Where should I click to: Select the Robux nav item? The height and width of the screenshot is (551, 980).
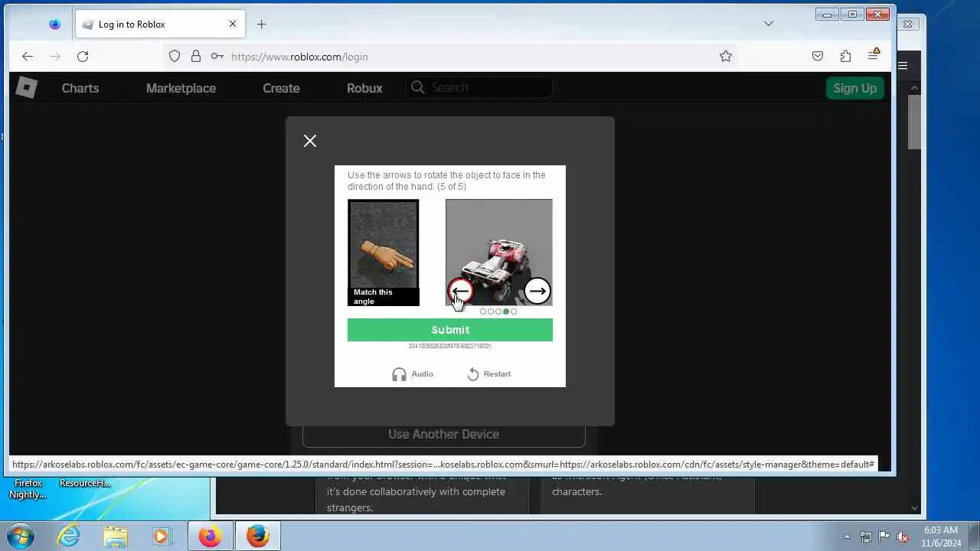[x=364, y=88]
